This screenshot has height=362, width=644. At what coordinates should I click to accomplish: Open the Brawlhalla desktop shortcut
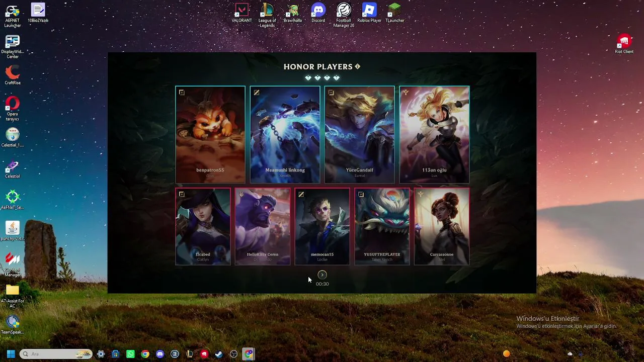(292, 13)
